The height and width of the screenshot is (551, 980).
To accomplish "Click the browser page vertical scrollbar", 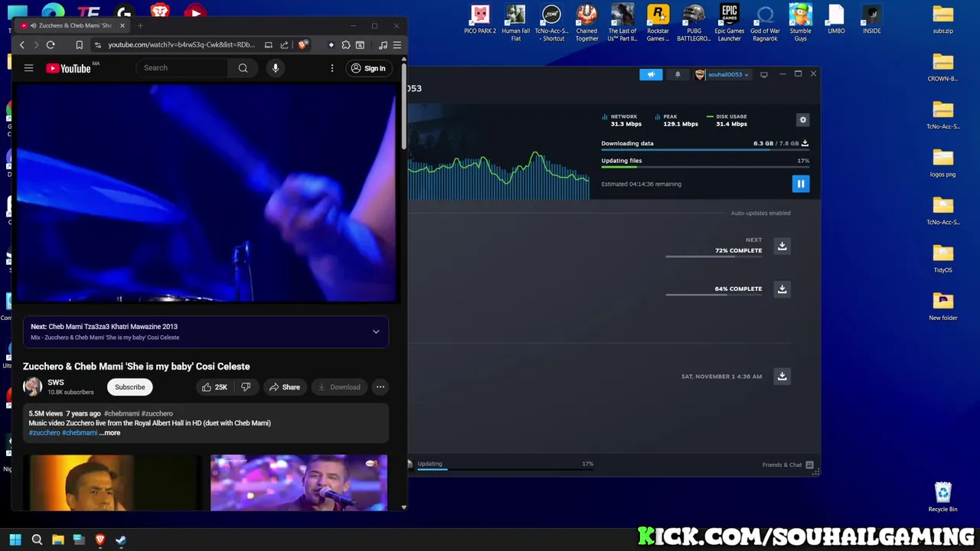I will pos(403,107).
